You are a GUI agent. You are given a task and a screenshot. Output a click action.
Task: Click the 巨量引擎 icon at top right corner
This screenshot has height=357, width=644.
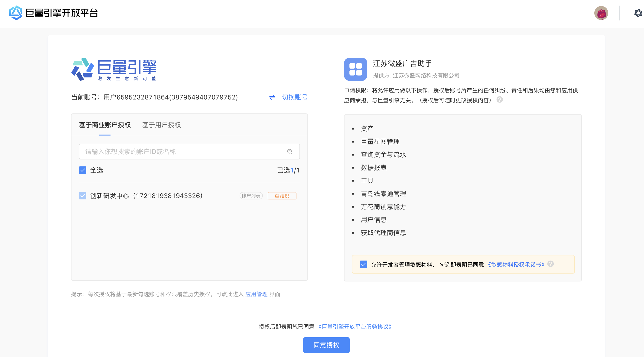click(x=638, y=13)
